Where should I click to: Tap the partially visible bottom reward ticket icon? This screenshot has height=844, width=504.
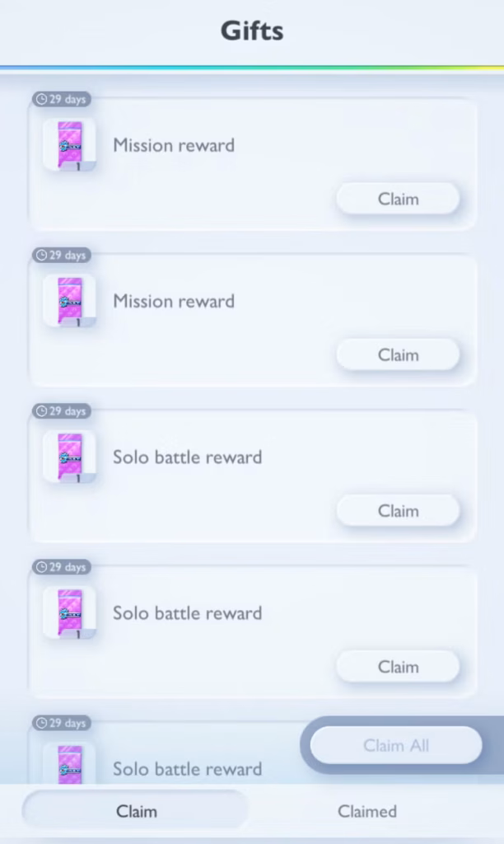click(70, 763)
